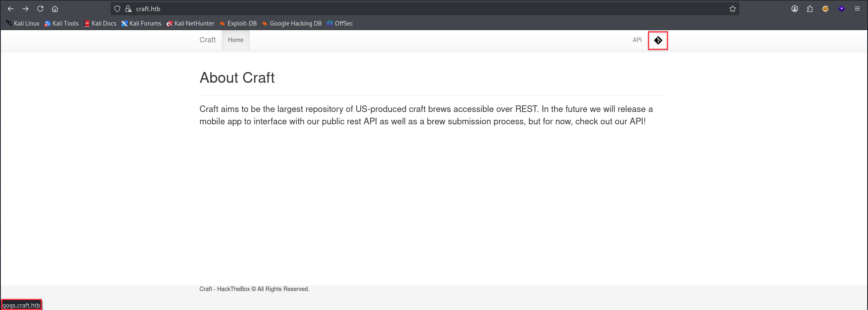The height and width of the screenshot is (310, 868).
Task: Open the Kali Linux bookmark
Action: pos(23,23)
